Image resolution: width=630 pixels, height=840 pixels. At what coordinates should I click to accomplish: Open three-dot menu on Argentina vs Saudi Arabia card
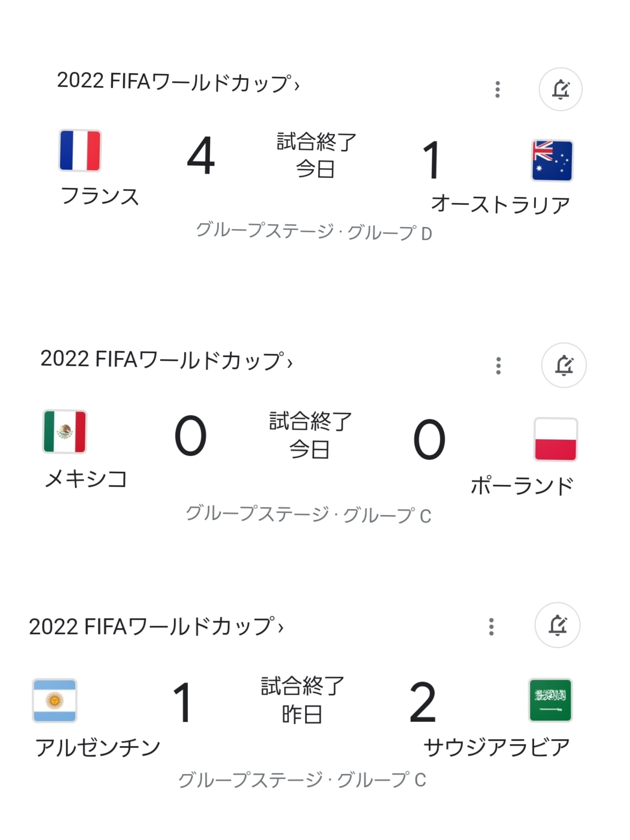[491, 627]
